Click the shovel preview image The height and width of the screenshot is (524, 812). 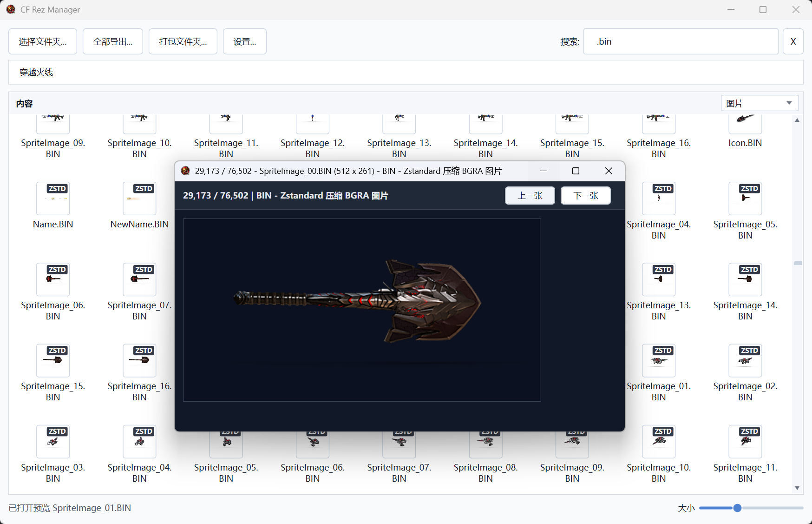pos(362,310)
